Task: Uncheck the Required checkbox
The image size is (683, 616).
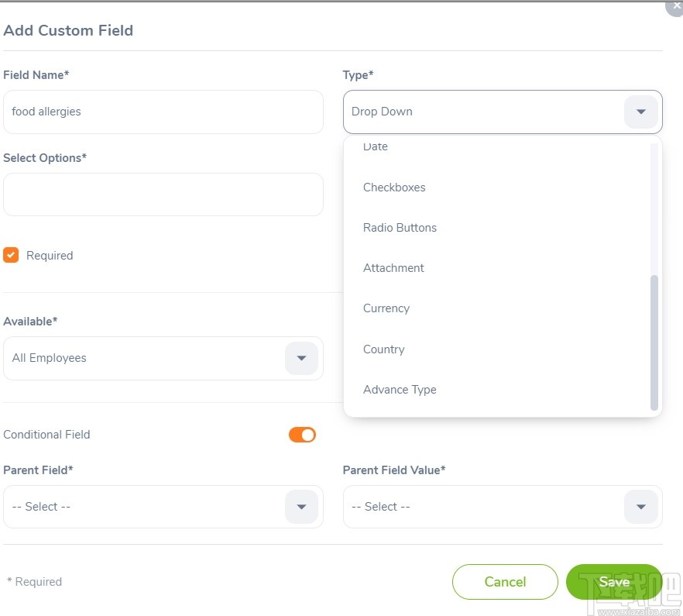Action: point(11,255)
